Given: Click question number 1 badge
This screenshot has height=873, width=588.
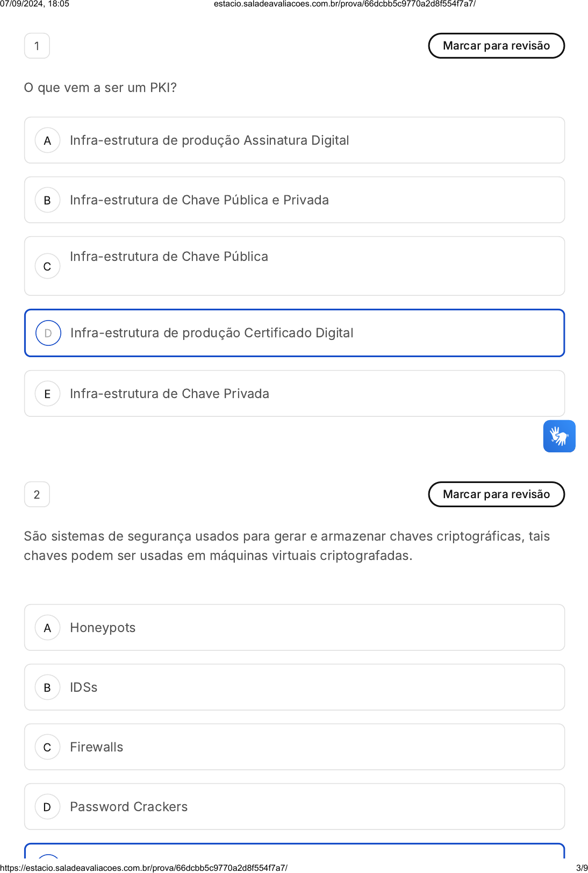Looking at the screenshot, I should click(37, 46).
